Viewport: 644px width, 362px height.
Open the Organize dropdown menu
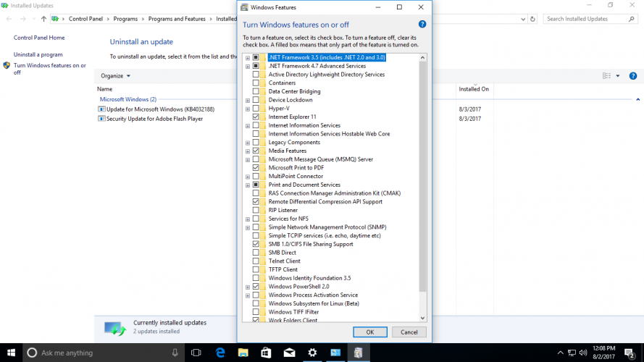coord(115,76)
